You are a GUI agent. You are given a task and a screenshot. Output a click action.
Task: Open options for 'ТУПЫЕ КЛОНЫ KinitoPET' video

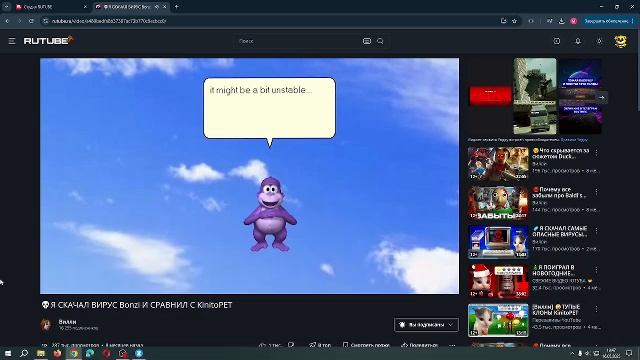point(596,309)
